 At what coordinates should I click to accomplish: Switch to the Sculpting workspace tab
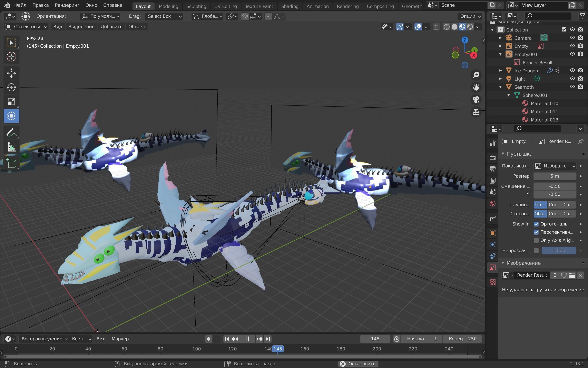(196, 6)
